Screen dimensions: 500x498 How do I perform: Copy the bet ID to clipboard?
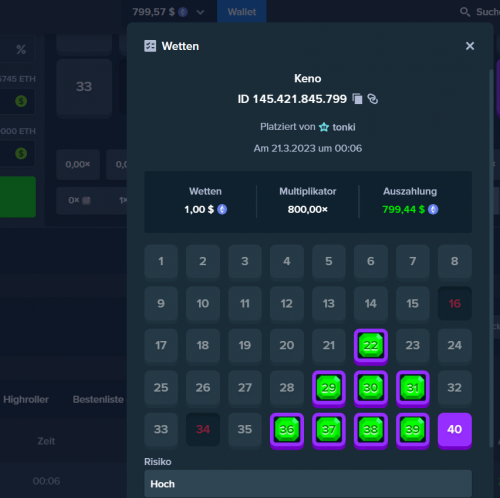coord(357,99)
